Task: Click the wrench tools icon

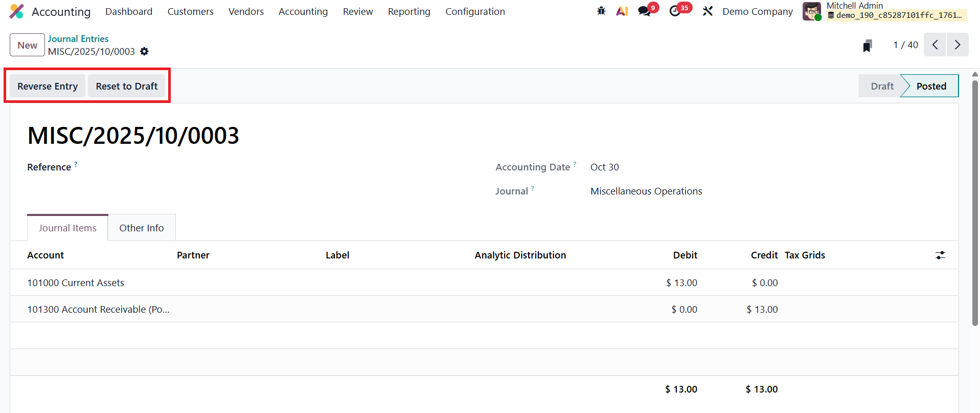Action: click(708, 11)
